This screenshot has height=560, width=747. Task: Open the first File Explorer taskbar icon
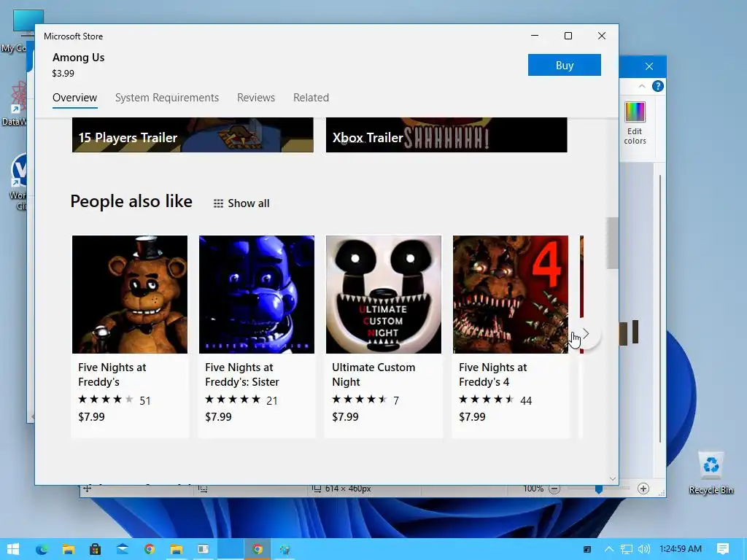pyautogui.click(x=69, y=549)
